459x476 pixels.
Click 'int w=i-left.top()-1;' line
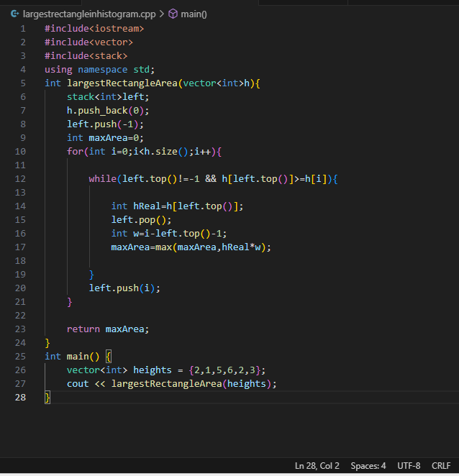click(169, 234)
